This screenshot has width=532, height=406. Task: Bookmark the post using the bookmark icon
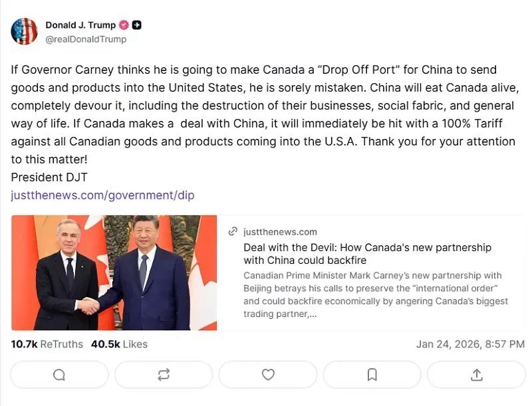pos(372,375)
